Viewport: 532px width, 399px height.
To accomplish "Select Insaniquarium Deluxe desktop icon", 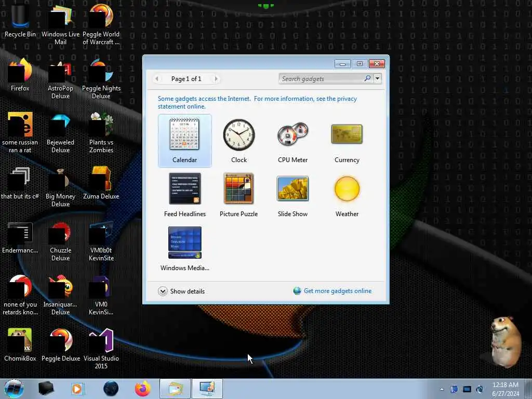I will point(60,295).
